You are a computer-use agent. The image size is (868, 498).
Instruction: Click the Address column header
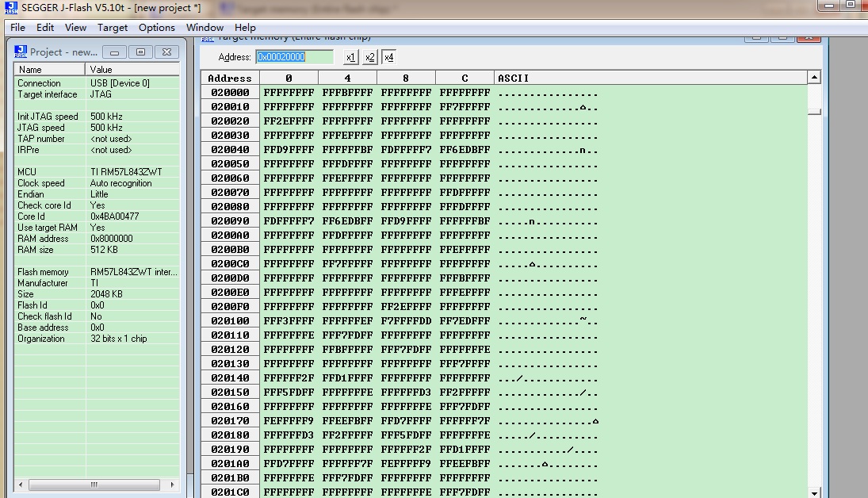click(230, 78)
